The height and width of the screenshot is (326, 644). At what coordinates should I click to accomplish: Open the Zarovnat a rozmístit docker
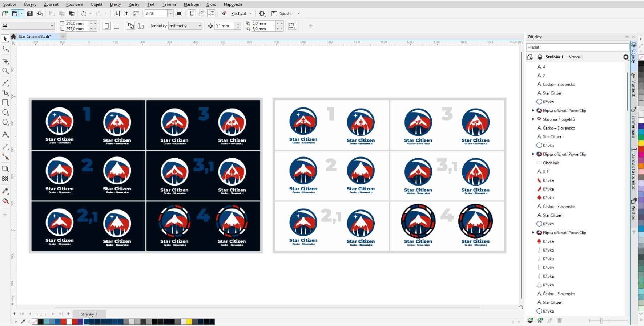click(x=633, y=168)
